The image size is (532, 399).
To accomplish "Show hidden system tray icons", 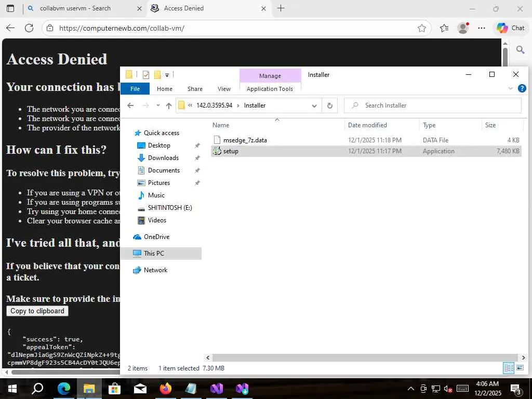I will 410,389.
